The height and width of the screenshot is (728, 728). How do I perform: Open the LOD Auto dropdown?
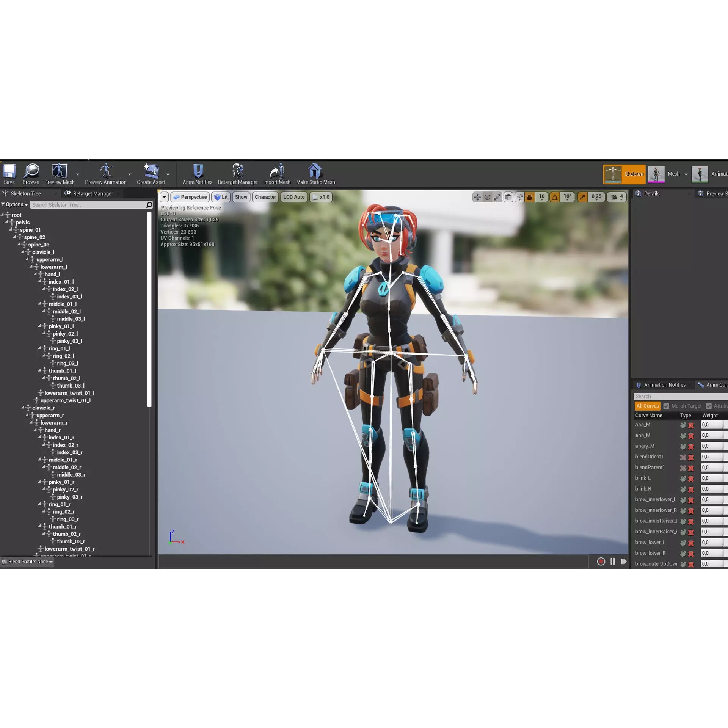293,197
